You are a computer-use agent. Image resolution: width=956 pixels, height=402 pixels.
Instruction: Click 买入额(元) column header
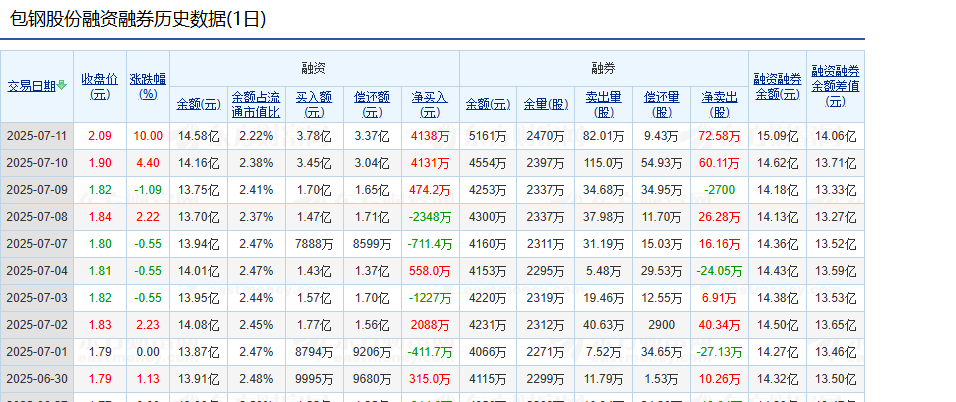click(x=314, y=104)
